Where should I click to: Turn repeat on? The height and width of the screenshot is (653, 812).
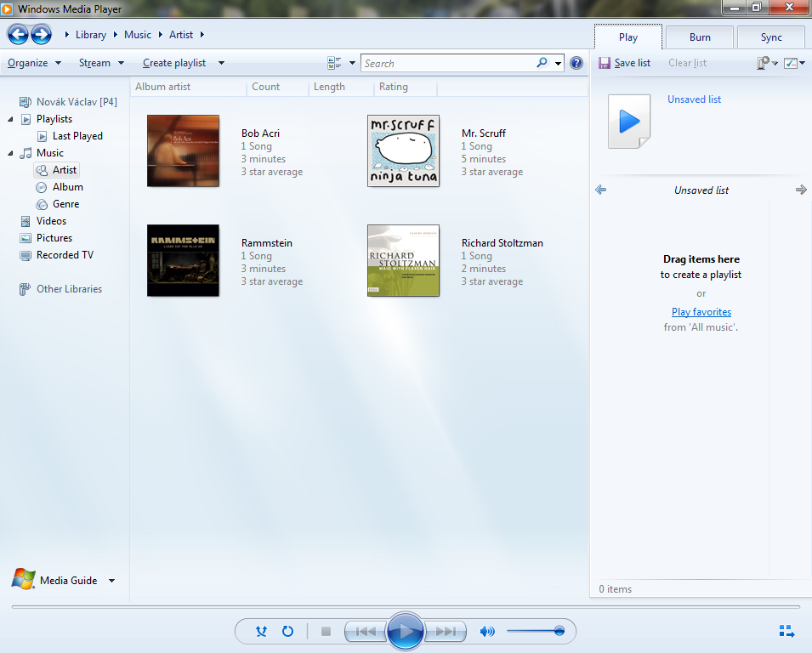[x=288, y=631]
